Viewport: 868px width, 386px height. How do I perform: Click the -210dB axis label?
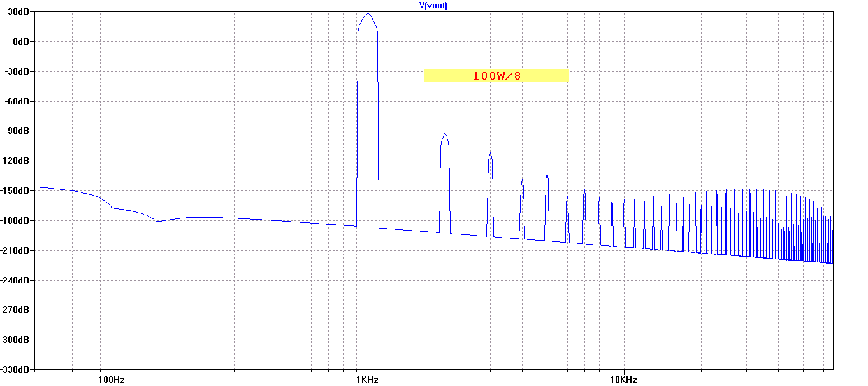16,250
